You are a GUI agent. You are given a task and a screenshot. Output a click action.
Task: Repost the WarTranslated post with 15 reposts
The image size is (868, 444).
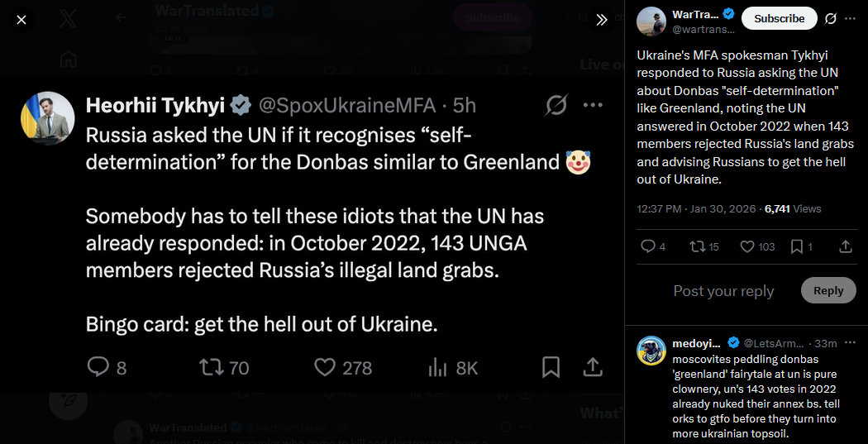tap(703, 246)
